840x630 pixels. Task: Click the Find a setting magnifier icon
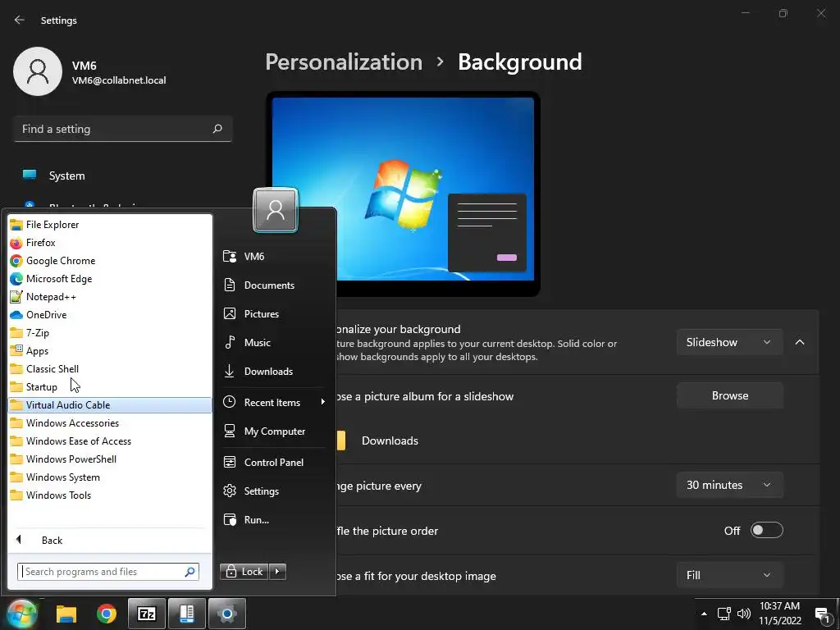pyautogui.click(x=217, y=129)
